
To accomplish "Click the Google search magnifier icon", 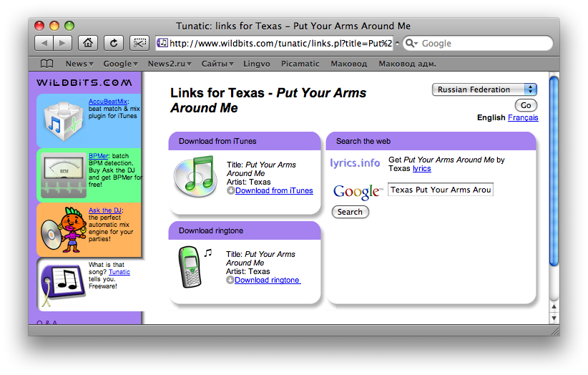I will pyautogui.click(x=411, y=43).
